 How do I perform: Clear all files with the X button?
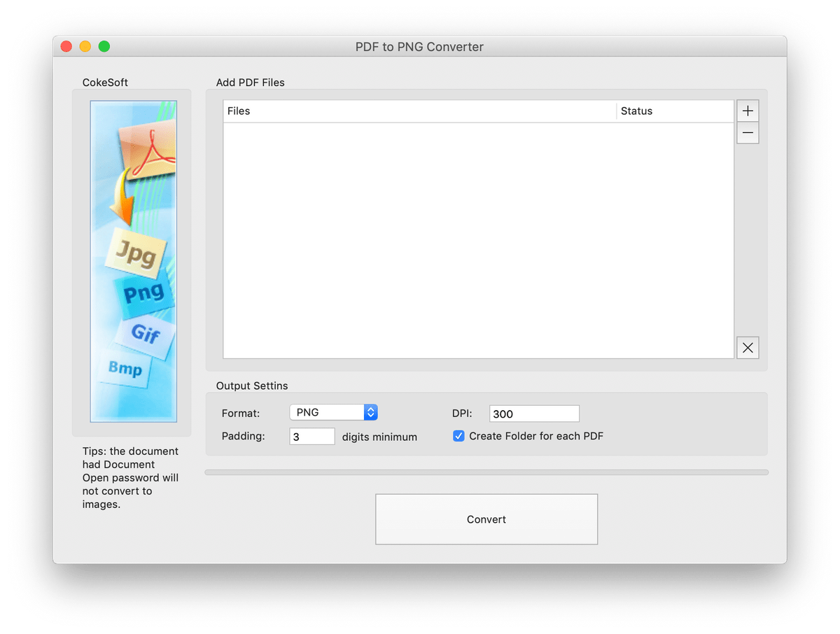click(748, 348)
